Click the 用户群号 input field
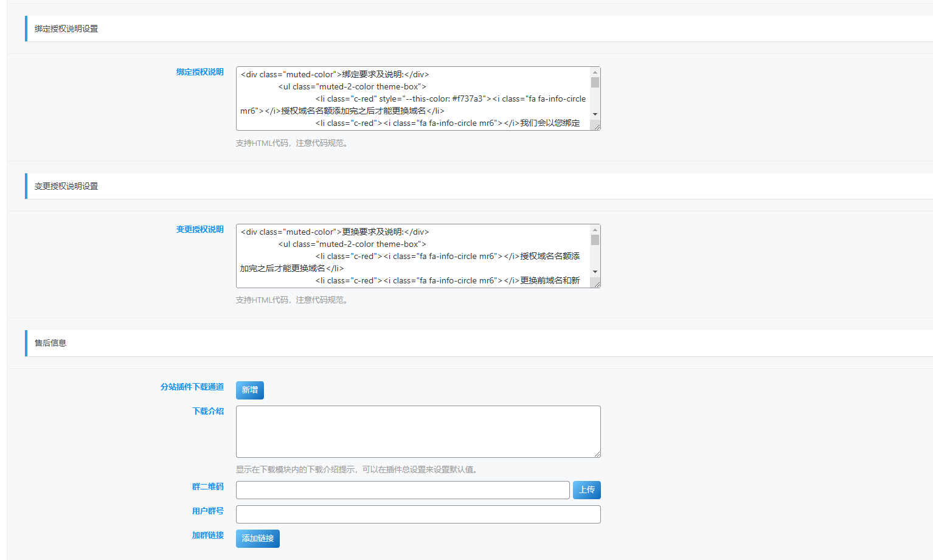Screen dimensions: 933x560 pos(417,514)
